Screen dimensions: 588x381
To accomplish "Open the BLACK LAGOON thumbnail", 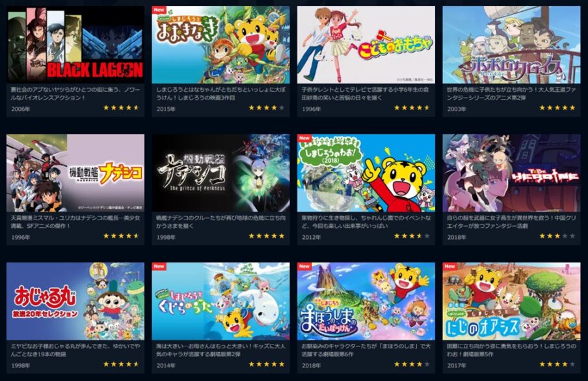I will click(75, 44).
